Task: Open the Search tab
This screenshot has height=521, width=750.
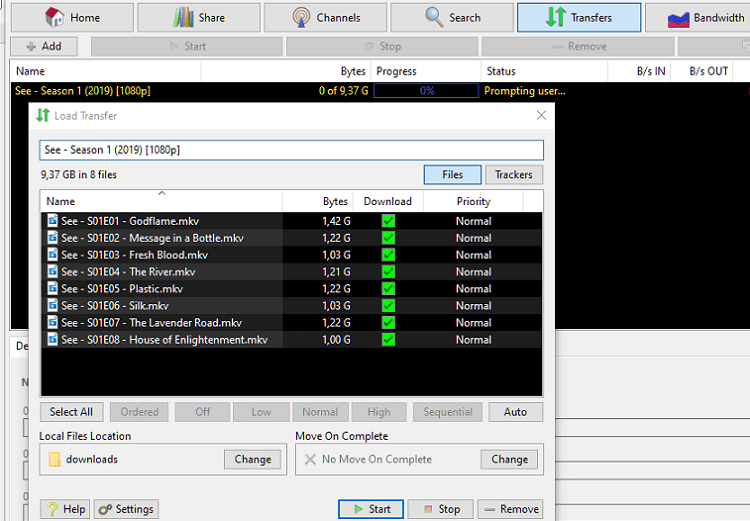Action: pos(452,18)
